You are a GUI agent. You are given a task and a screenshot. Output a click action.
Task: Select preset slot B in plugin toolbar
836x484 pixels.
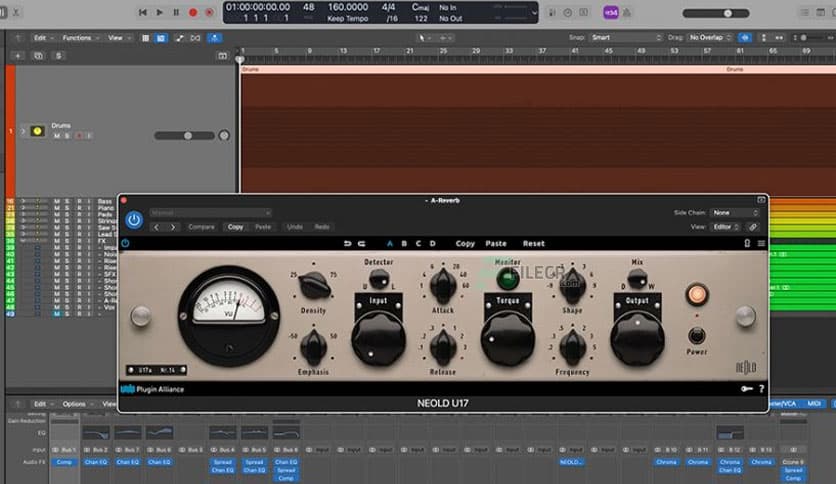click(x=404, y=243)
